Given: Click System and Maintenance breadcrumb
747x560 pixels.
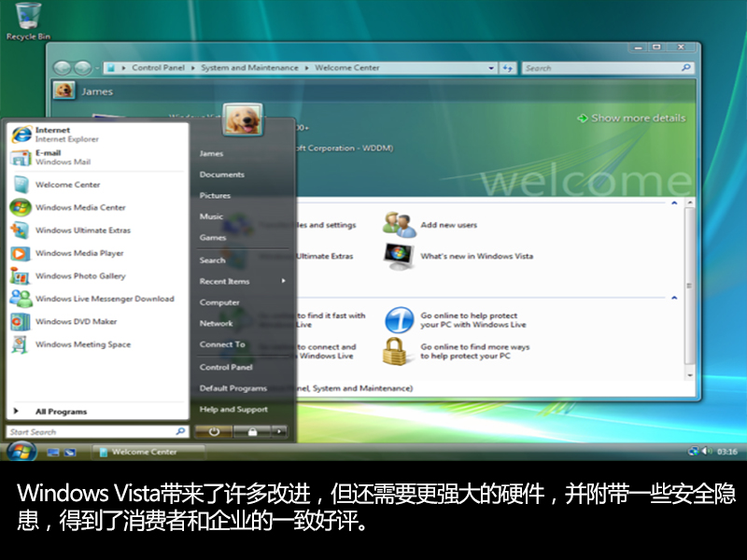Looking at the screenshot, I should tap(249, 68).
